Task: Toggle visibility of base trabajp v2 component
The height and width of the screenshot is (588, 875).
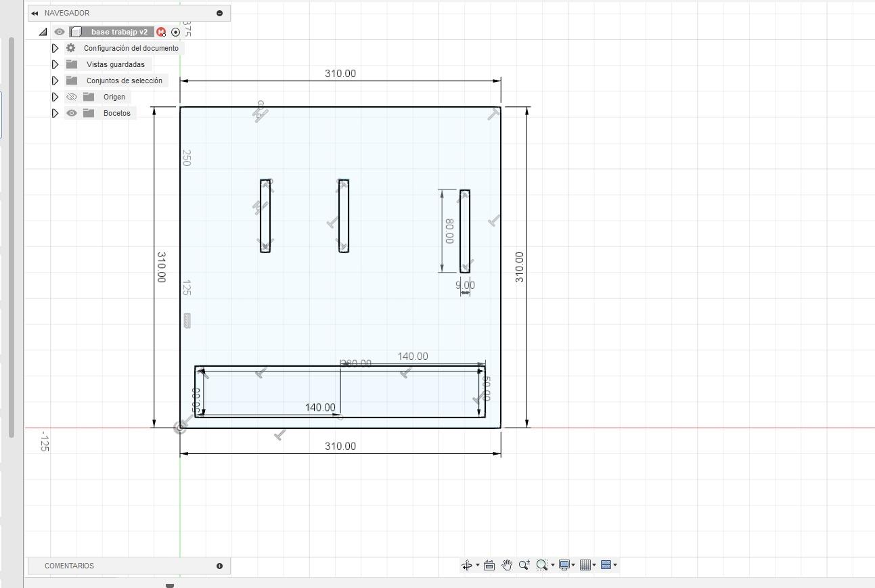Action: point(60,32)
